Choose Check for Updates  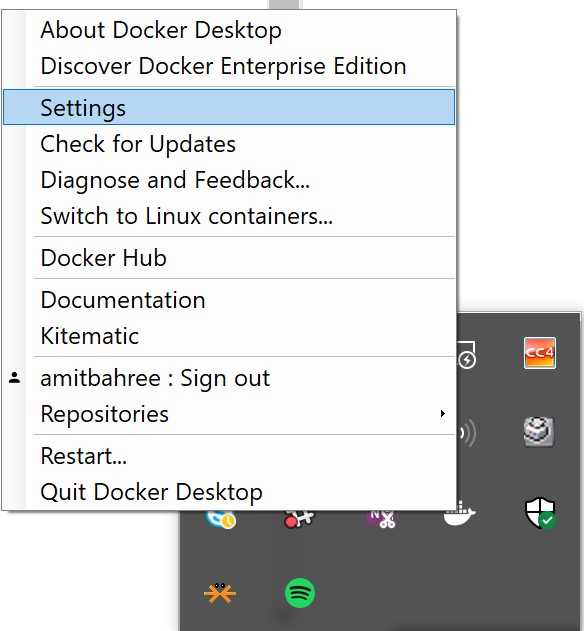229,144
